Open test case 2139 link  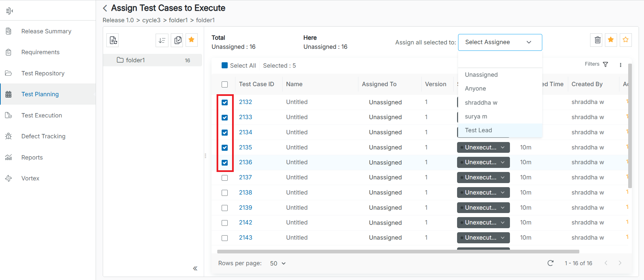coord(245,208)
